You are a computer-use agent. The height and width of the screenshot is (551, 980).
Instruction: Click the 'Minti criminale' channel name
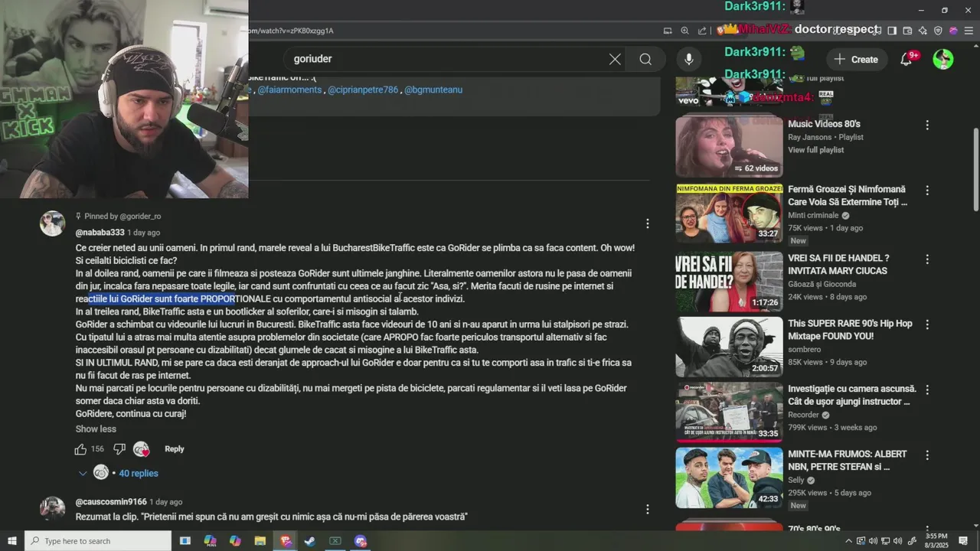[x=813, y=216]
